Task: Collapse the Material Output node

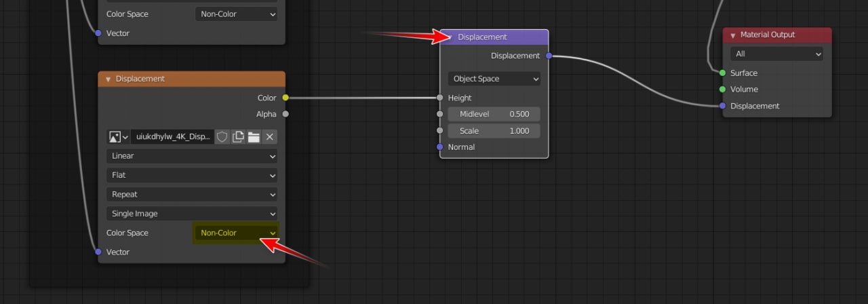Action: 733,35
